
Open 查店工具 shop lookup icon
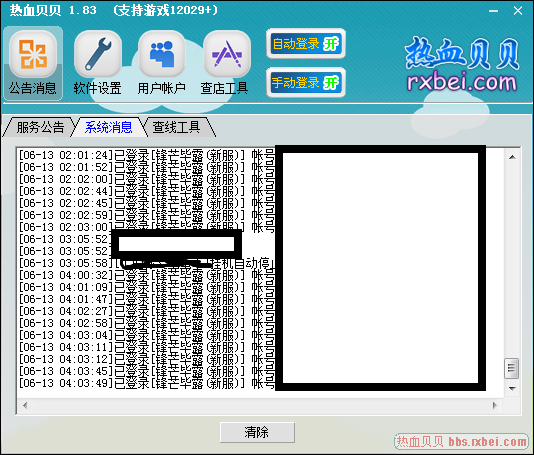pyautogui.click(x=225, y=63)
